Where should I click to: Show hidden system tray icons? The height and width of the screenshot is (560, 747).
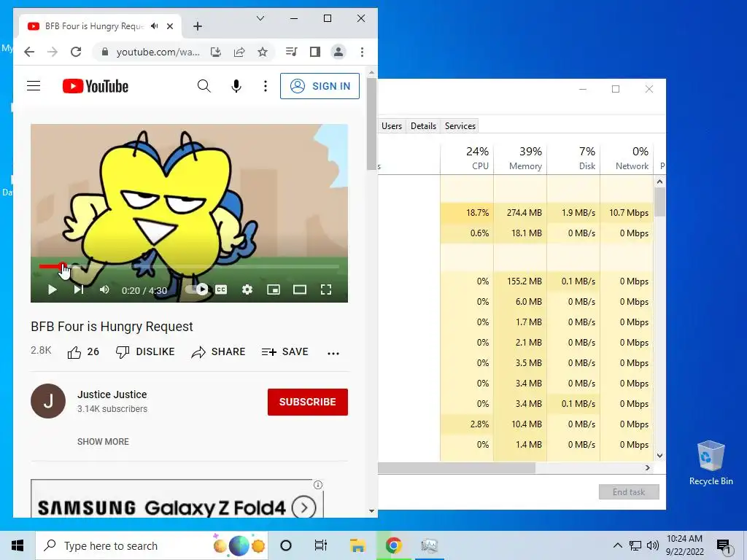[x=617, y=545]
